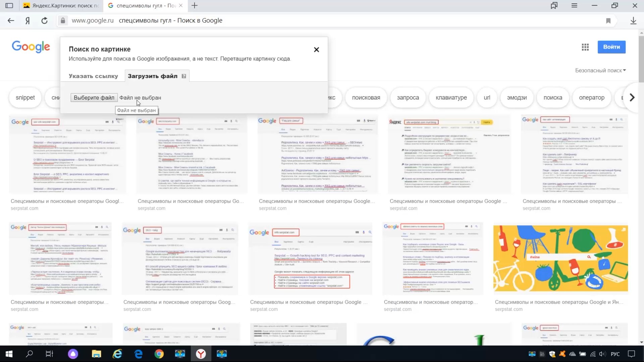Select the поиска filter chip
The image size is (644, 362).
coord(553,98)
